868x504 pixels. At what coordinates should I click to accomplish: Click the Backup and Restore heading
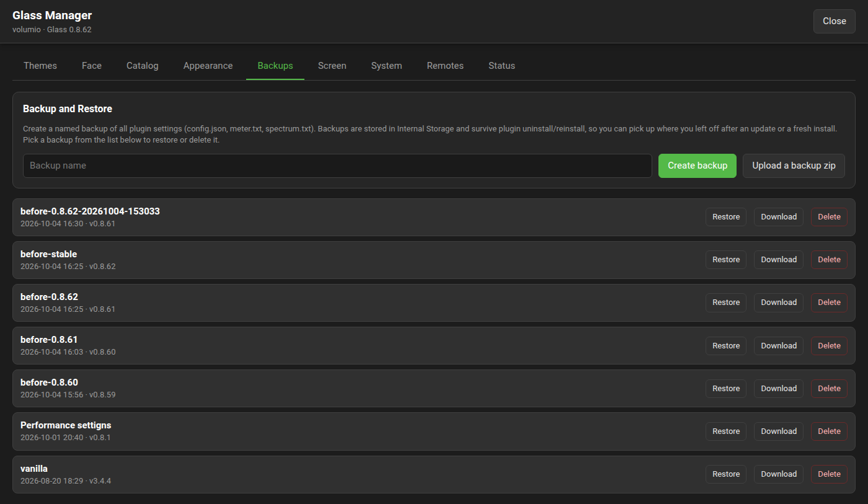(68, 109)
